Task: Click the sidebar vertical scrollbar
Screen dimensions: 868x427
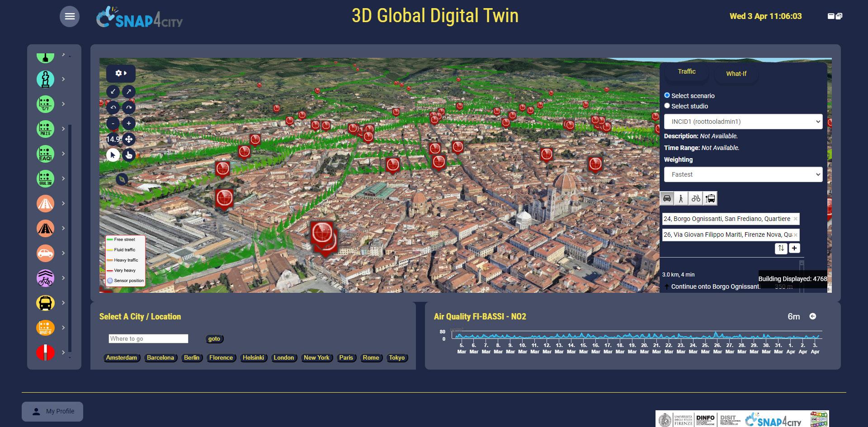Action: coord(70,239)
